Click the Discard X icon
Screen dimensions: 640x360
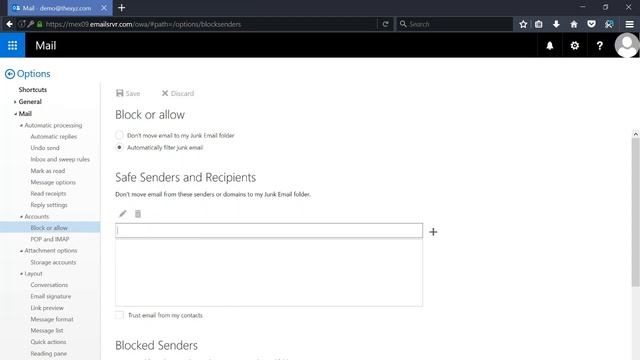(x=165, y=93)
